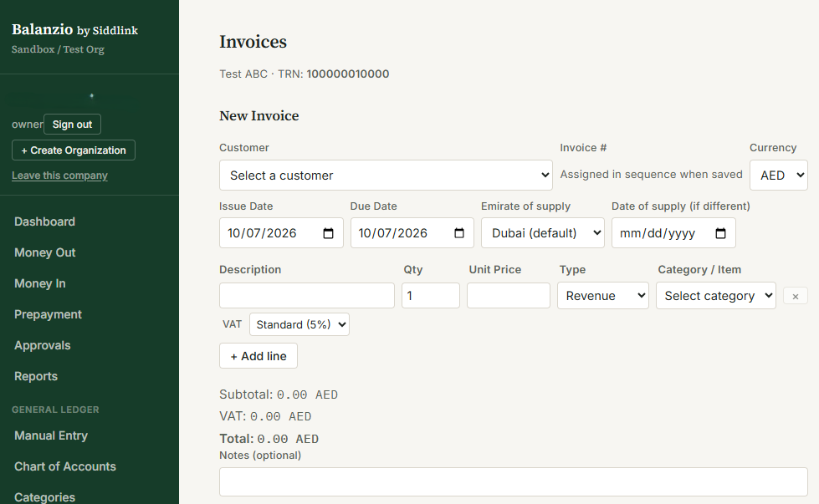
Task: Click the Subtotal: 0.00 AED line
Action: tap(279, 395)
